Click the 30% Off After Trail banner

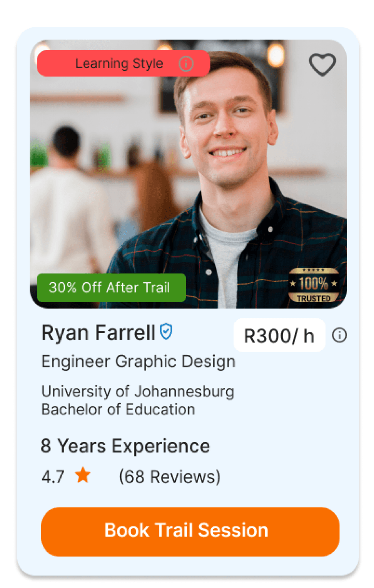pyautogui.click(x=111, y=287)
